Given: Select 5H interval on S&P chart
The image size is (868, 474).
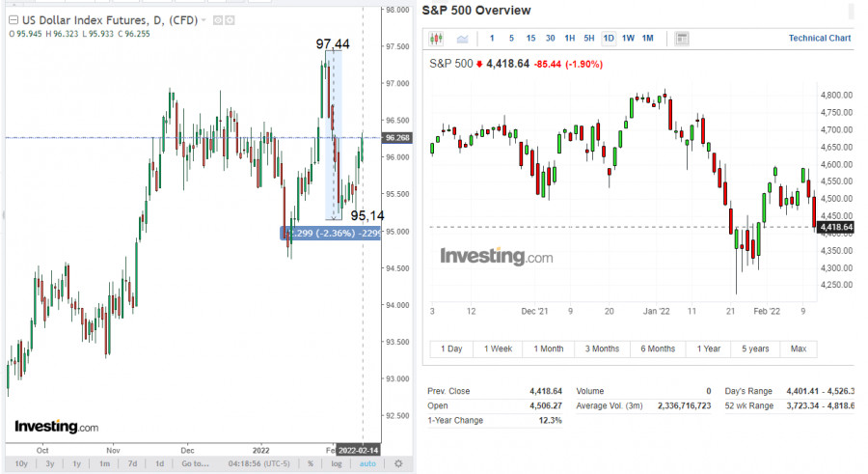Looking at the screenshot, I should pyautogui.click(x=589, y=39).
